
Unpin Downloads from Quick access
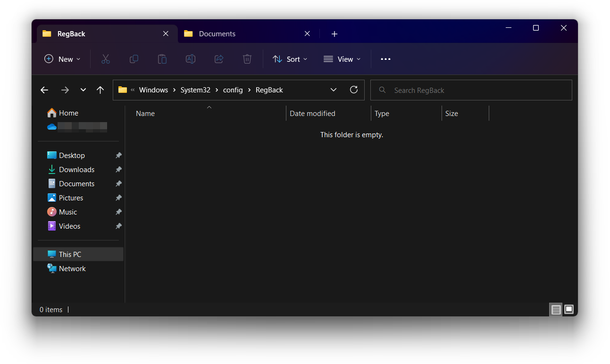118,169
